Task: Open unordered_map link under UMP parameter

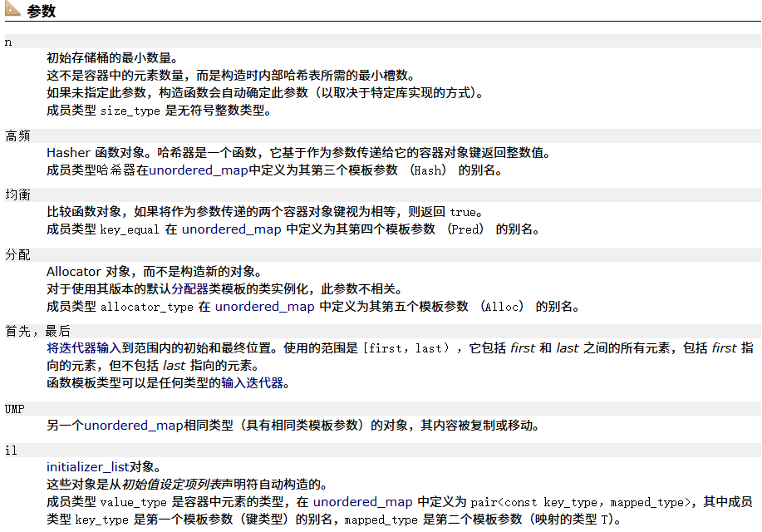Action: (134, 425)
